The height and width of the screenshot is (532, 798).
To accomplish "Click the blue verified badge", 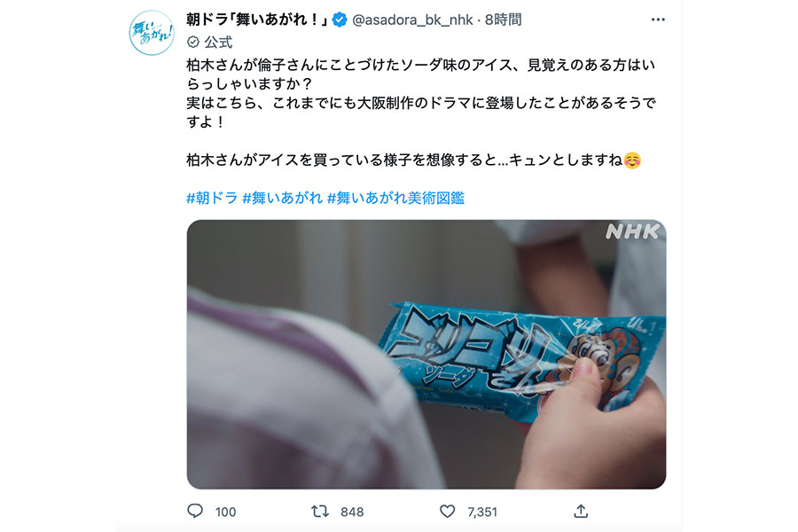I will click(340, 20).
